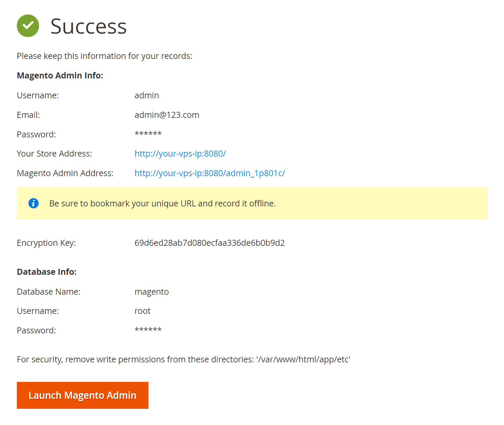This screenshot has width=504, height=425.
Task: Open the store address link
Action: 180,154
